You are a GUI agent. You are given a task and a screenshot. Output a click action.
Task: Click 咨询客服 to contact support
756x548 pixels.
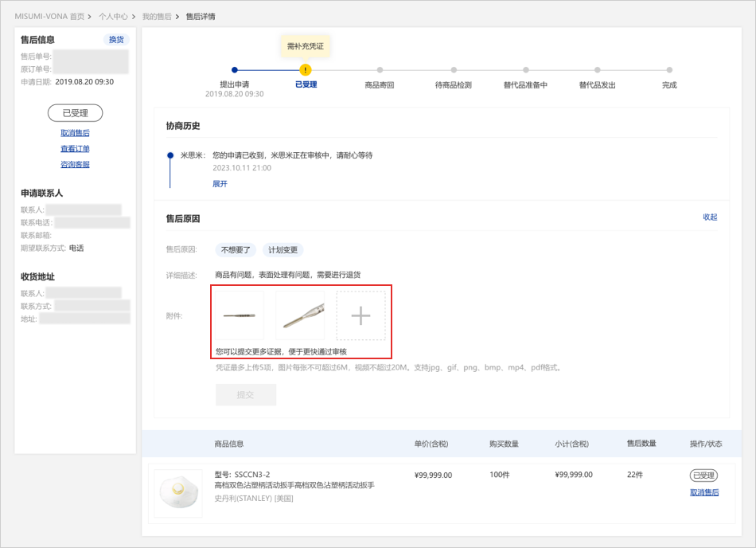tap(75, 165)
